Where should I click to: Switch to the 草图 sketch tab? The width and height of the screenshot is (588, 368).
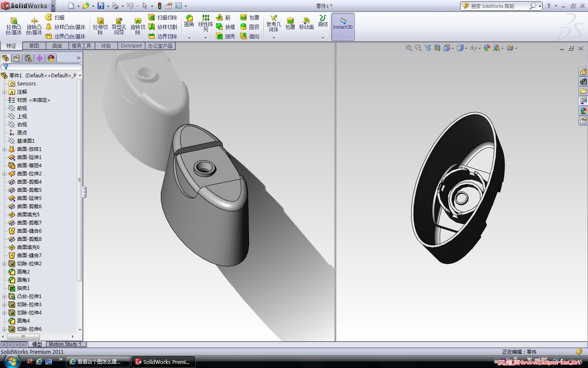click(34, 46)
